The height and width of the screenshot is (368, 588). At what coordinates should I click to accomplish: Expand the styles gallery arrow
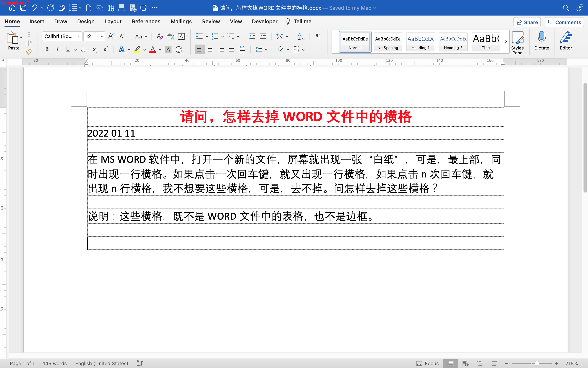click(x=506, y=42)
